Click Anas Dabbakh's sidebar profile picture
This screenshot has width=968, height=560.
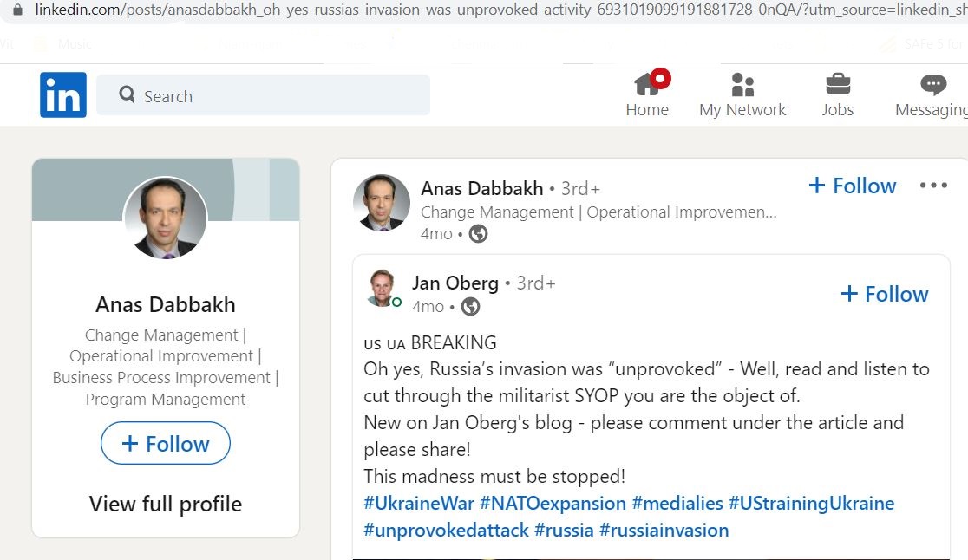tap(166, 218)
